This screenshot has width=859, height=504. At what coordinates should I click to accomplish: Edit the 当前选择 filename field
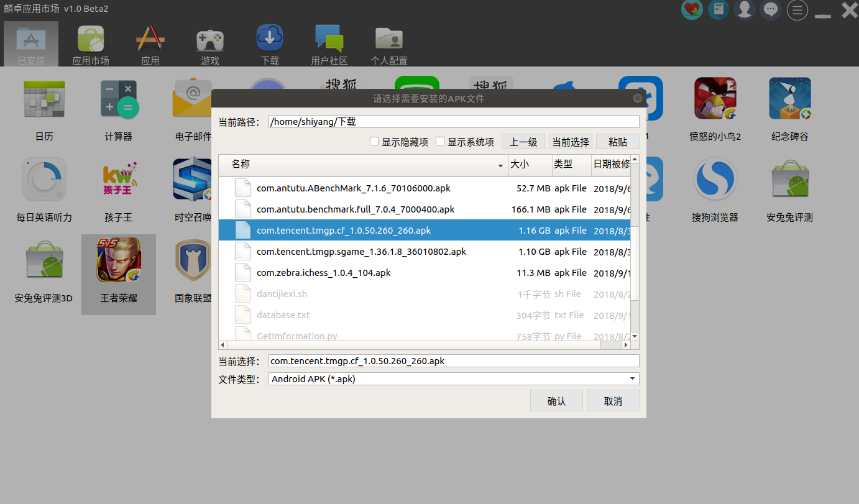pos(454,360)
